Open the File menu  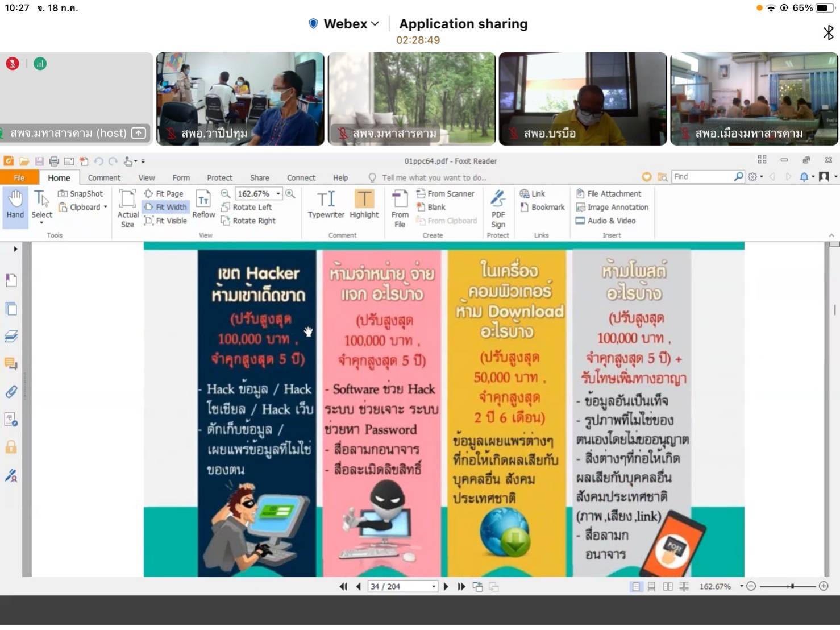tap(19, 177)
